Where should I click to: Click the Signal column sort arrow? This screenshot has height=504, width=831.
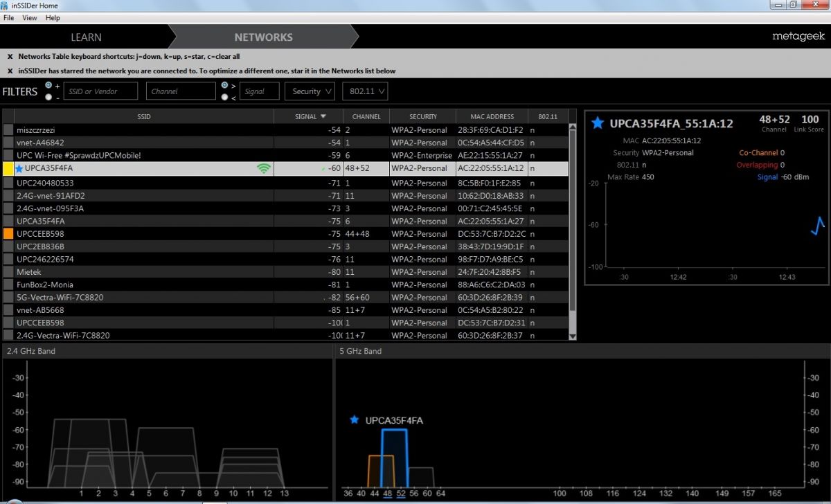(323, 116)
